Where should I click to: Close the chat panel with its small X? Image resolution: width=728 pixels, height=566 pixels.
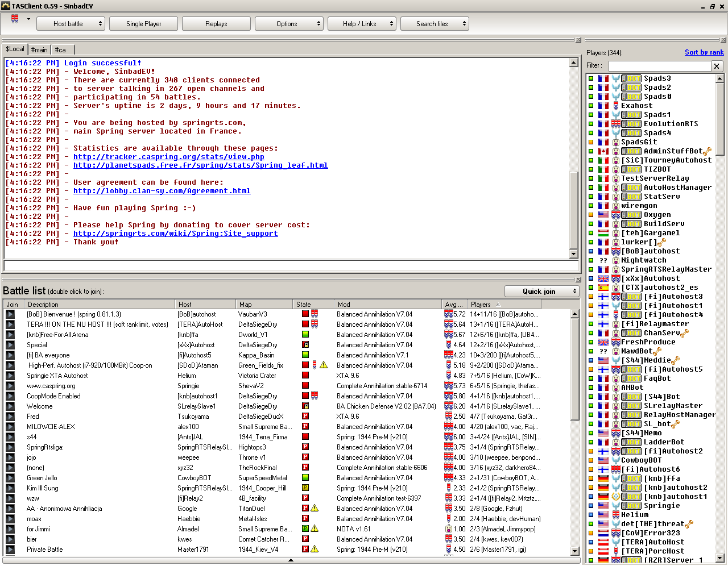pyautogui.click(x=578, y=40)
